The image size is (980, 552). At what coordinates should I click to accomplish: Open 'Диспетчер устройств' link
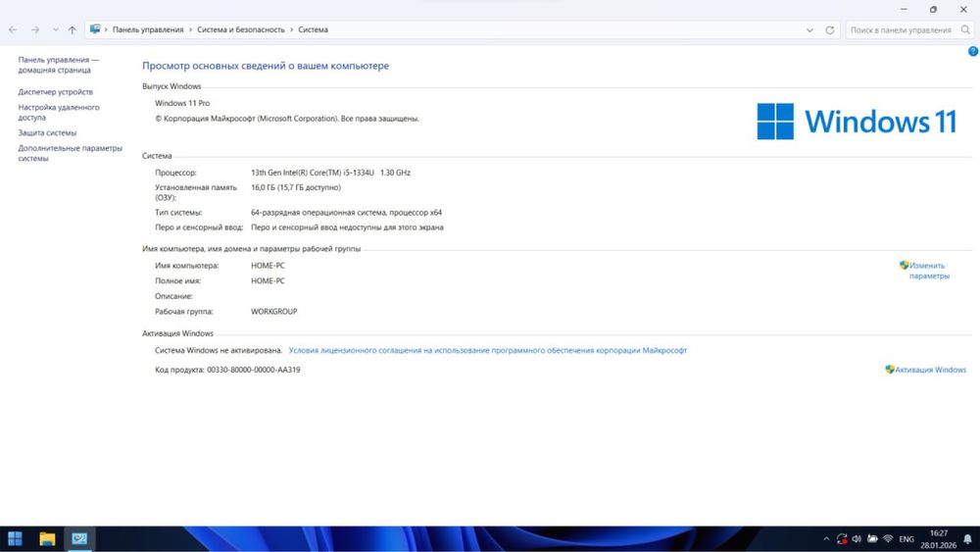(55, 92)
